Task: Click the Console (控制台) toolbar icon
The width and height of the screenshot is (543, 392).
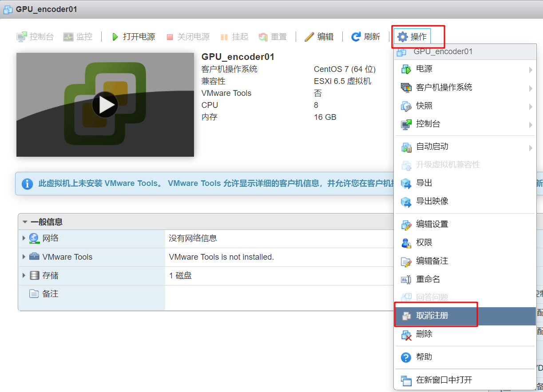Action: pyautogui.click(x=21, y=37)
